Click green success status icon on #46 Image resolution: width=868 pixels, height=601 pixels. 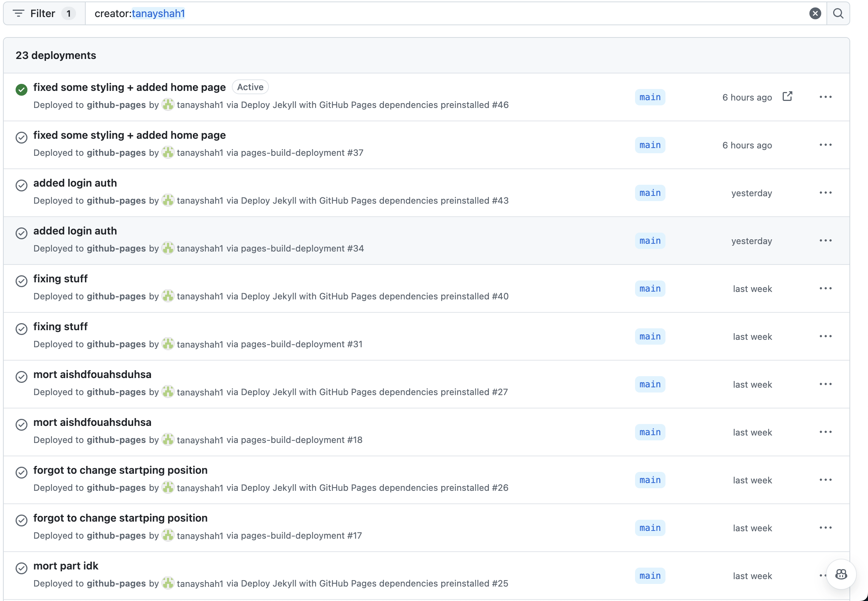point(22,90)
